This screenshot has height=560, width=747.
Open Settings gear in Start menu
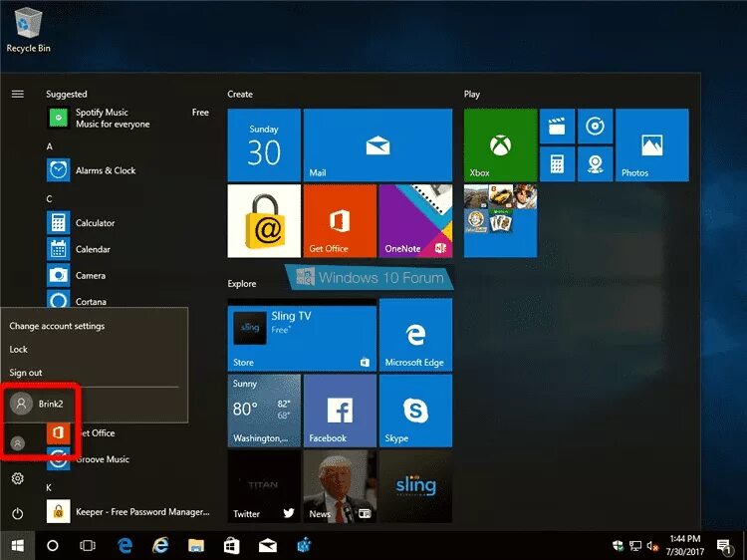click(x=18, y=478)
